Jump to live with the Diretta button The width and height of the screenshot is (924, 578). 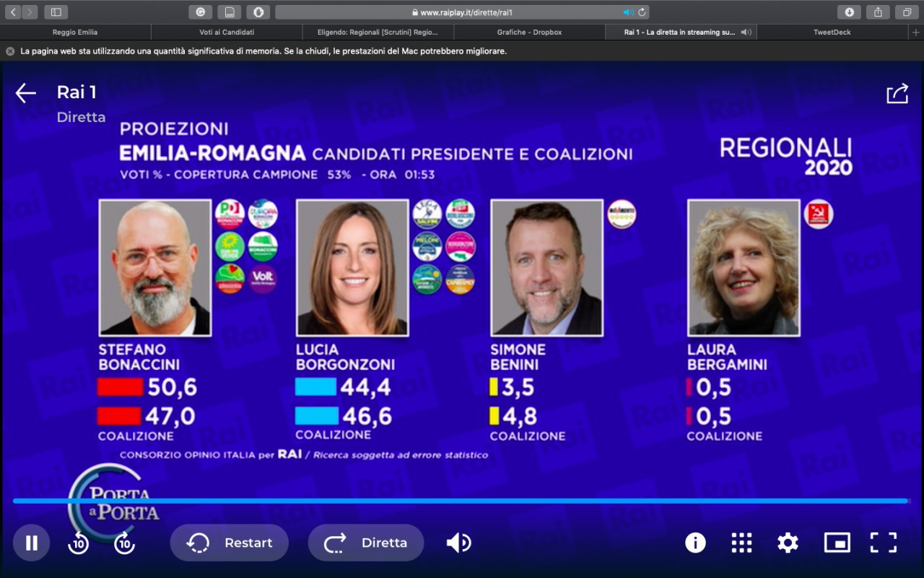pos(366,543)
